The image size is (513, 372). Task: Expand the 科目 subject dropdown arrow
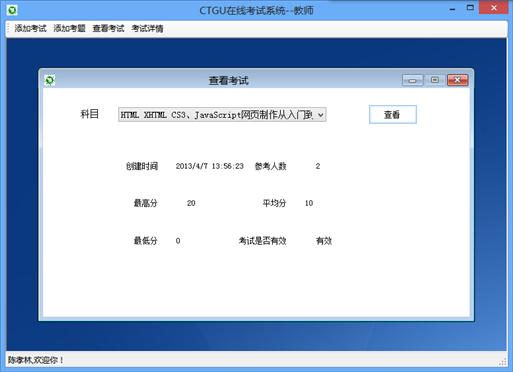[x=320, y=115]
